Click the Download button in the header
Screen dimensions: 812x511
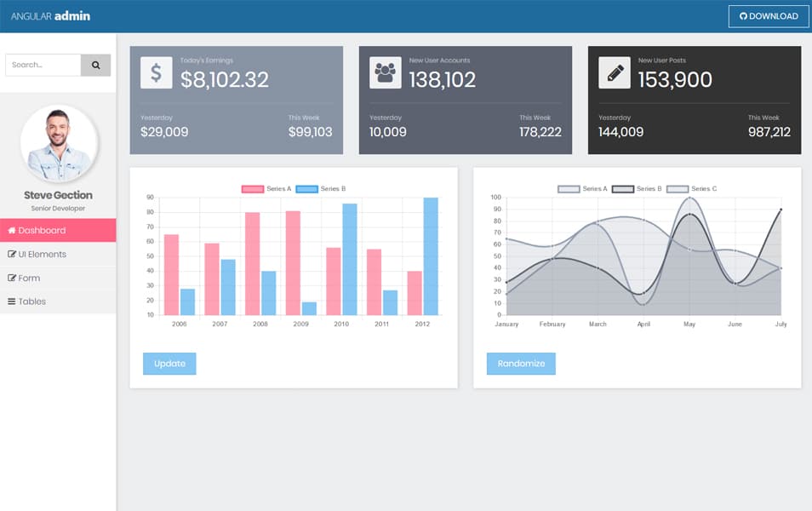[768, 15]
